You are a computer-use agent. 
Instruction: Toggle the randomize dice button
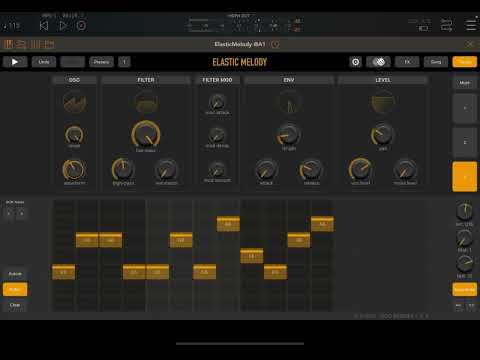click(x=378, y=62)
